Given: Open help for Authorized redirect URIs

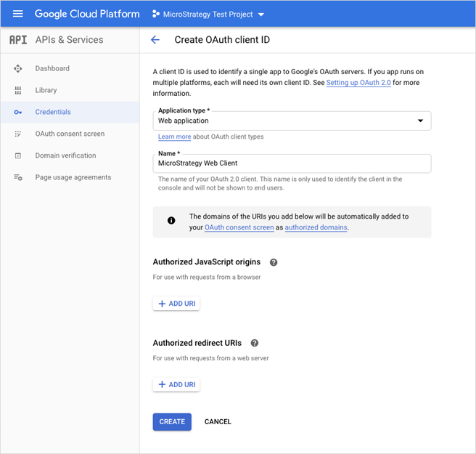Looking at the screenshot, I should coord(255,343).
